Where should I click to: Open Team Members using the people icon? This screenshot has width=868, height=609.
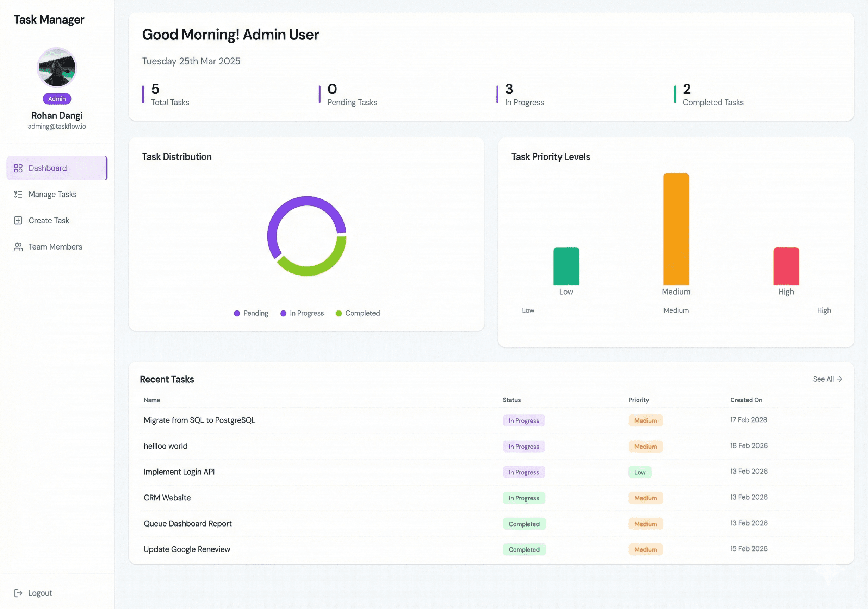(18, 247)
